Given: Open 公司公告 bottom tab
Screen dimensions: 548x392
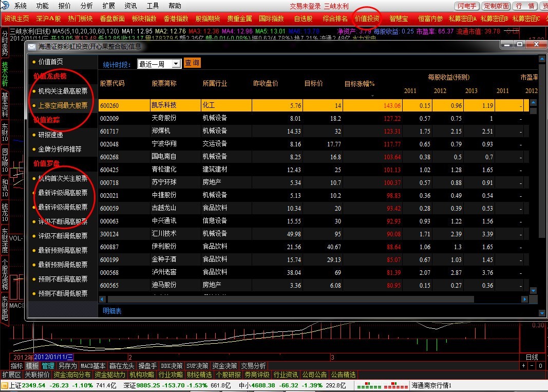Looking at the screenshot, I should point(314,375).
